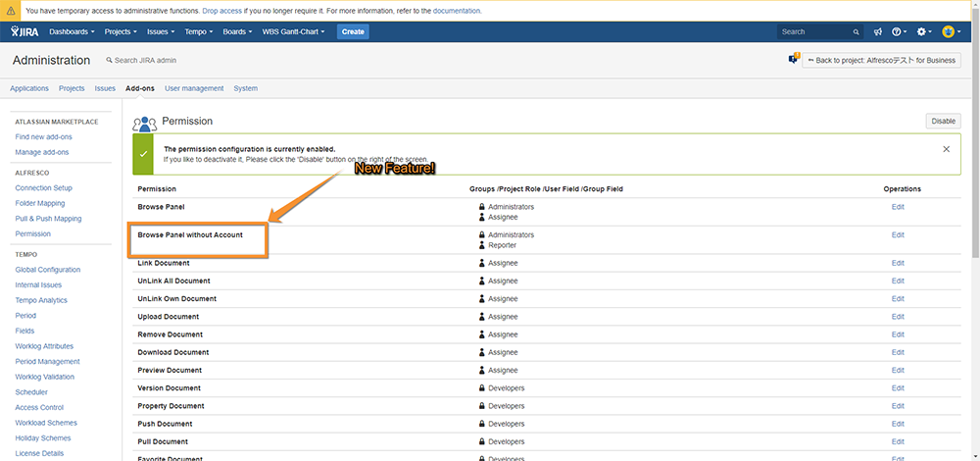Open Holiday Schemes

point(43,437)
